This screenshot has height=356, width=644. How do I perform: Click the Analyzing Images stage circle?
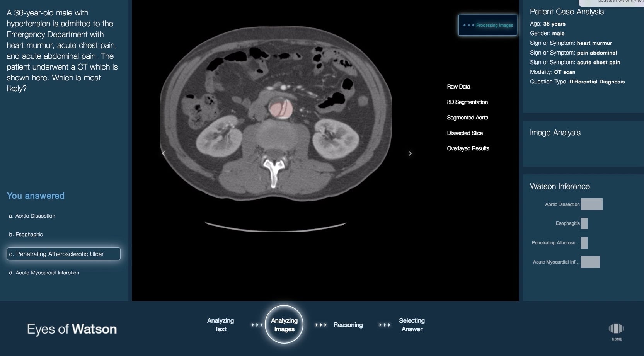click(x=284, y=325)
